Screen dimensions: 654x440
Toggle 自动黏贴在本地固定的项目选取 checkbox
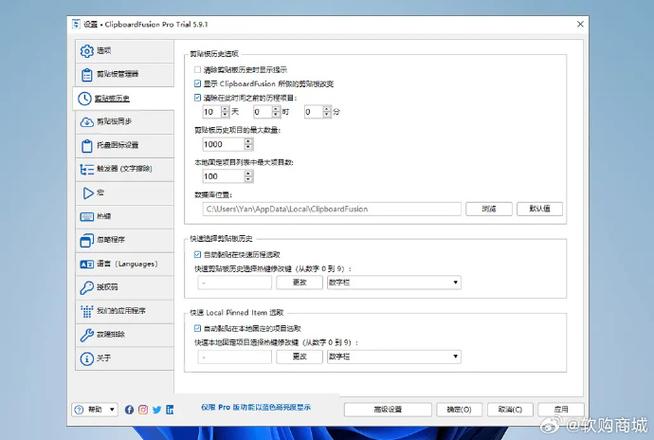(198, 329)
